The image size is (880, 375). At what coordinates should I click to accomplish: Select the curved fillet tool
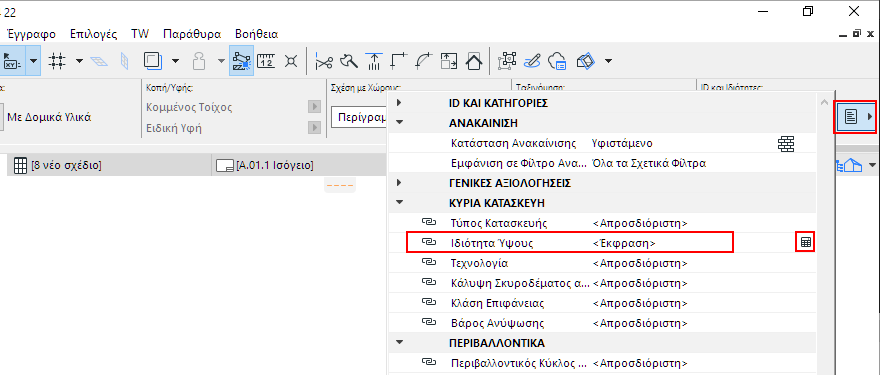[x=424, y=61]
